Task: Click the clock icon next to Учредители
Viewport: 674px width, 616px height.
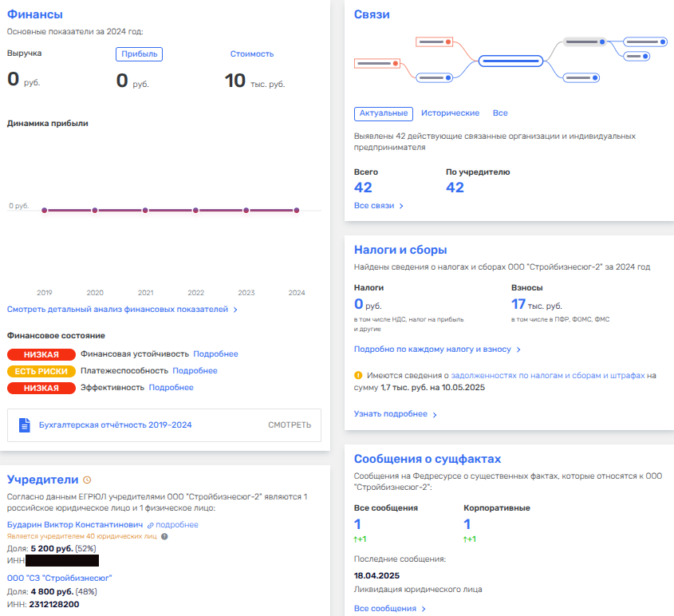Action: 88,480
